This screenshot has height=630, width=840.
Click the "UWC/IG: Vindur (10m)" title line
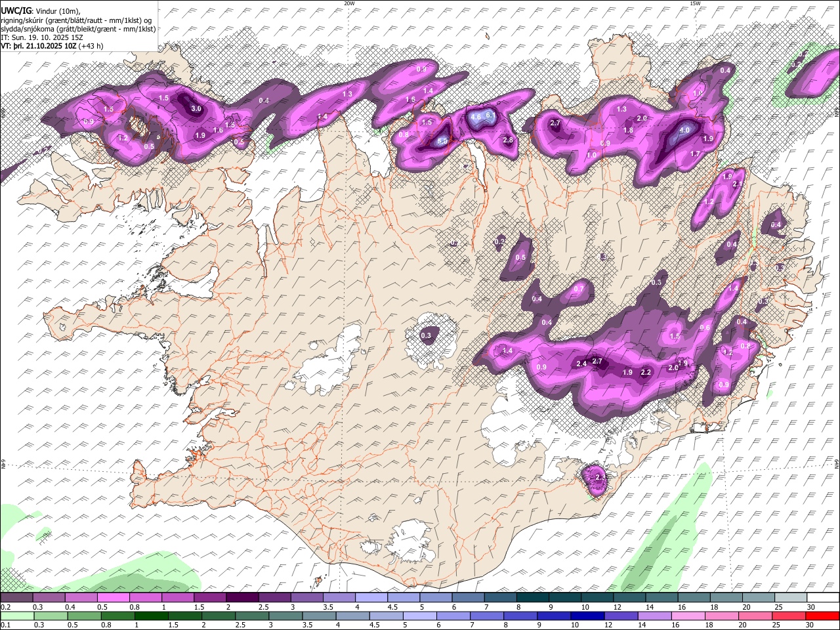(40, 10)
